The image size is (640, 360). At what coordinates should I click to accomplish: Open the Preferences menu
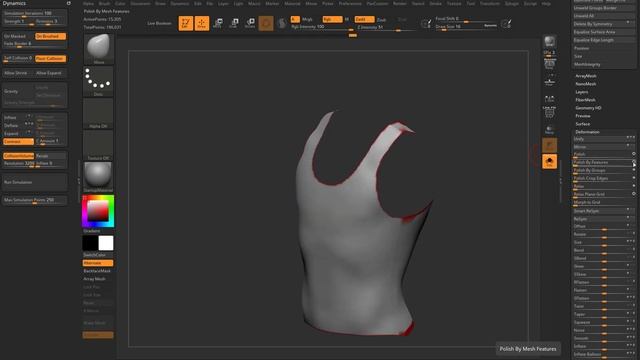(x=350, y=3)
